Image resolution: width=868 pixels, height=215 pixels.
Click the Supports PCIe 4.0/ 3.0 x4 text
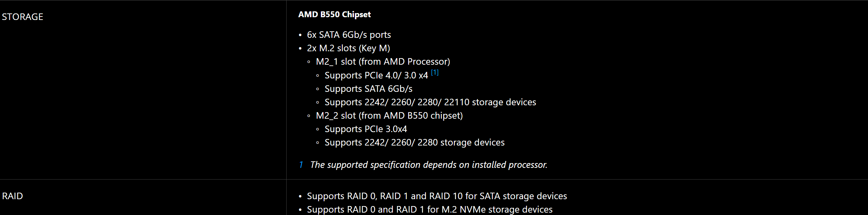coord(376,75)
